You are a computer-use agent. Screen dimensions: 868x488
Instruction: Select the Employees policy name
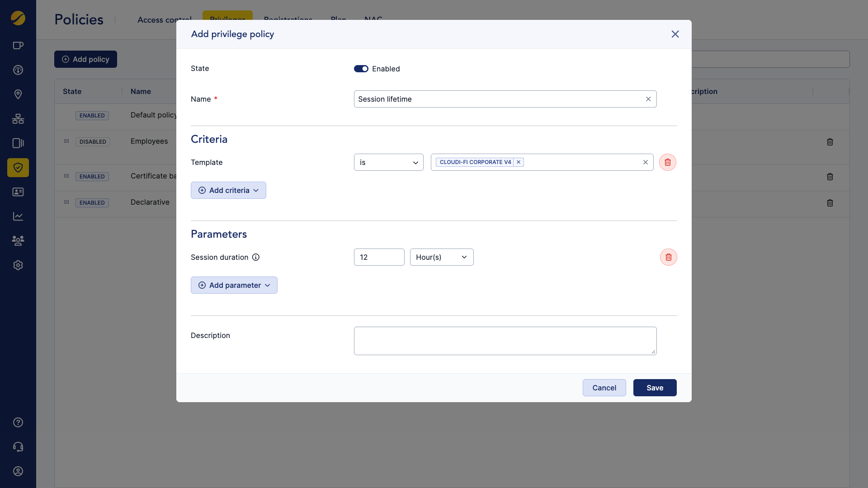tap(149, 141)
